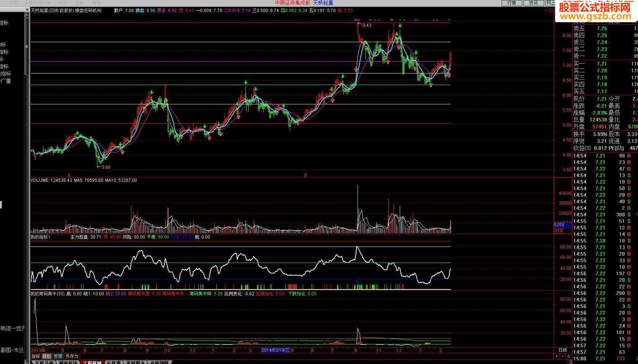The width and height of the screenshot is (638, 364).
Task: Click the 买一 price 7.21 row
Action: tap(605, 64)
